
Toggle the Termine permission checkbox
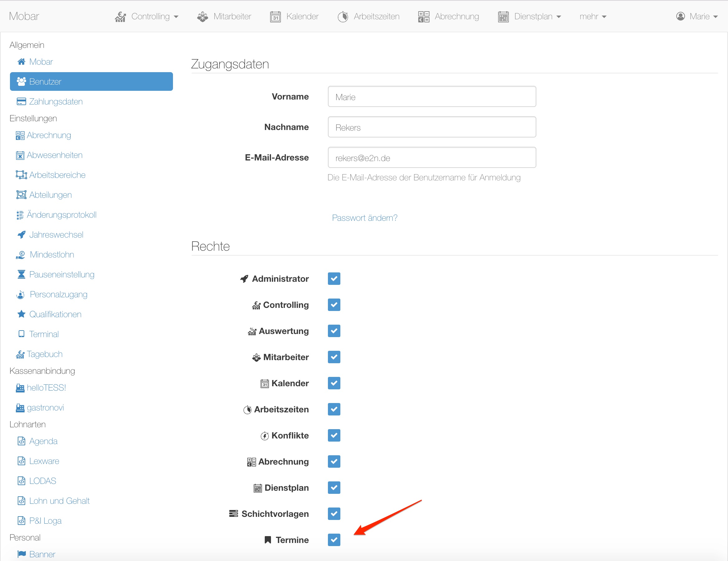pyautogui.click(x=334, y=540)
